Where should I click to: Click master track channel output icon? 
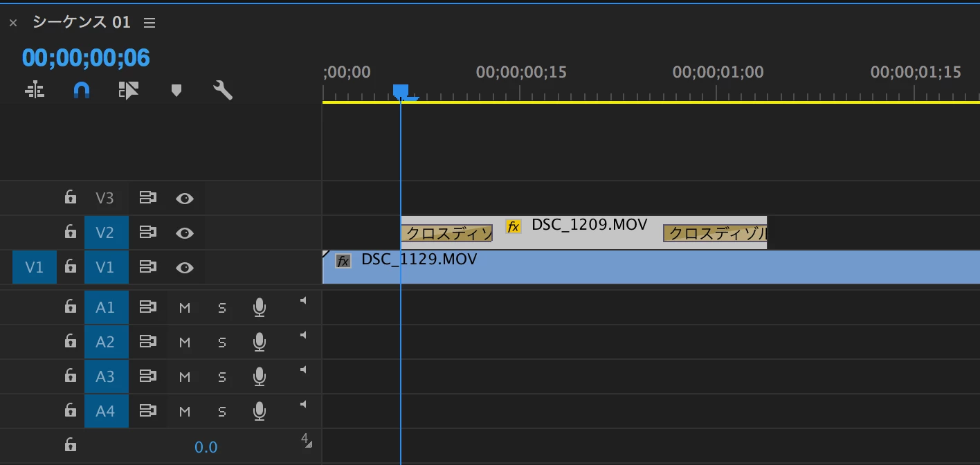pyautogui.click(x=307, y=440)
